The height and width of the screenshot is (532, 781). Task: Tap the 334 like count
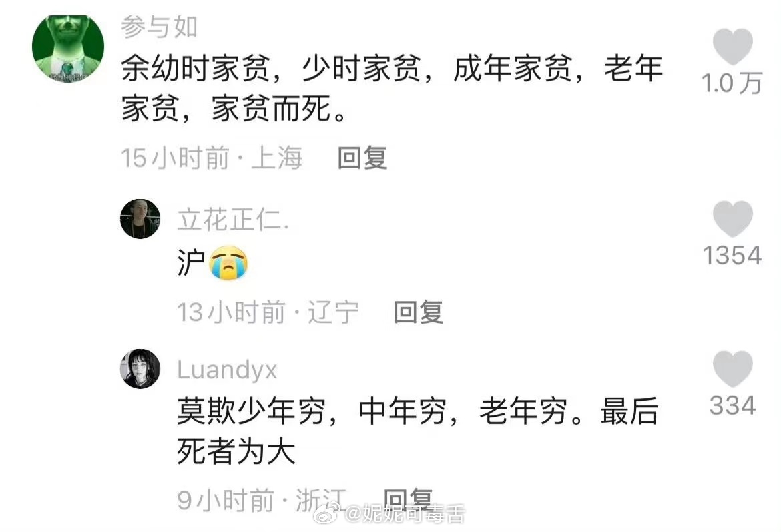click(x=732, y=405)
